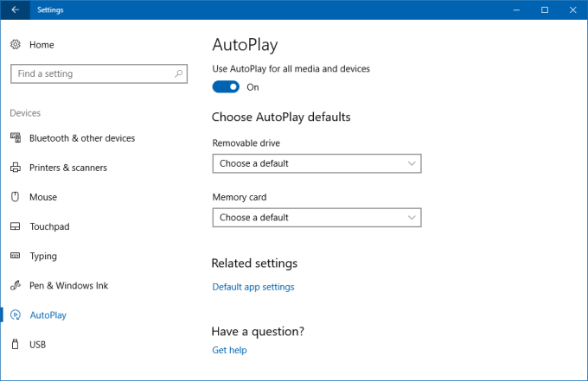
Task: Go to Home settings page
Action: tap(42, 45)
